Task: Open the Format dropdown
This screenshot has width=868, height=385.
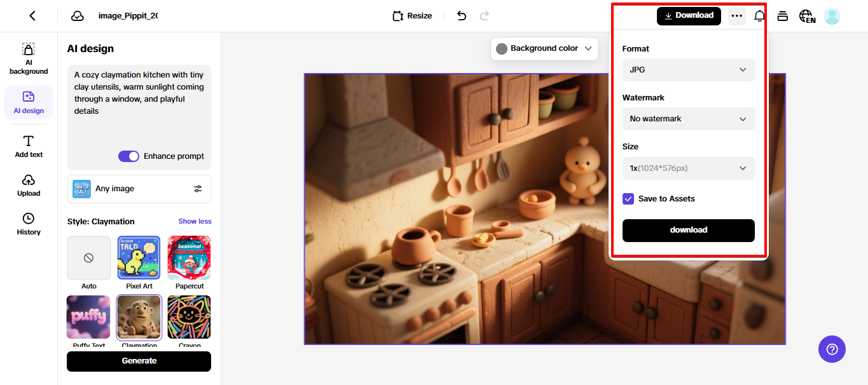Action: (x=688, y=70)
